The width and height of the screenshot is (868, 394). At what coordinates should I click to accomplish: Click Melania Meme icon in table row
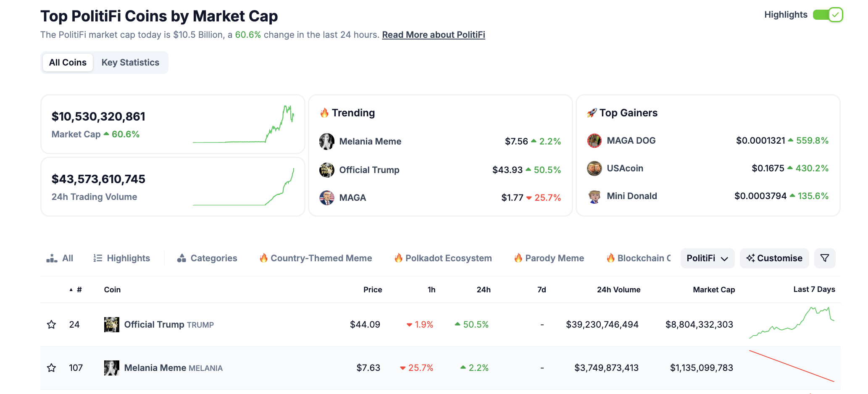click(111, 368)
